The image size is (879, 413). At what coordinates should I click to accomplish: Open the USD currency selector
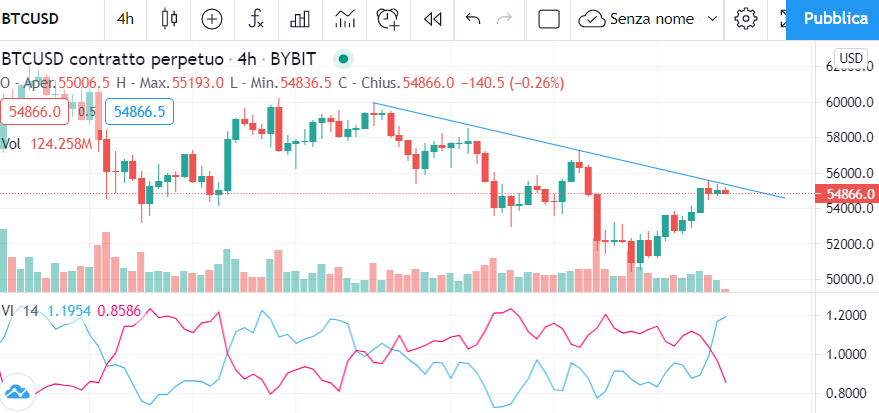(x=850, y=58)
